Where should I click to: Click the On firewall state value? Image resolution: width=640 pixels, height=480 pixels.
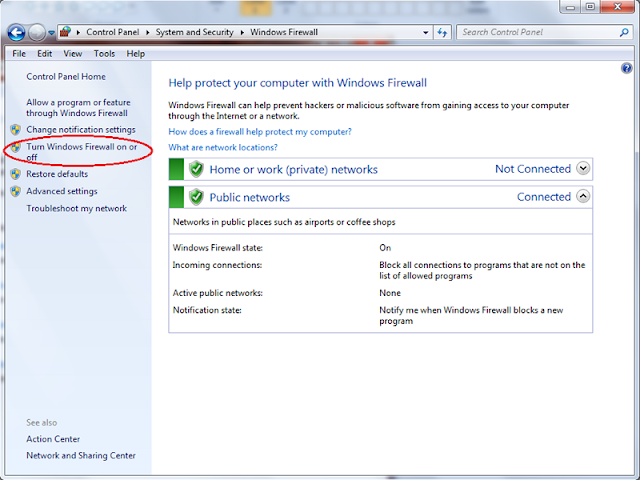(x=385, y=248)
